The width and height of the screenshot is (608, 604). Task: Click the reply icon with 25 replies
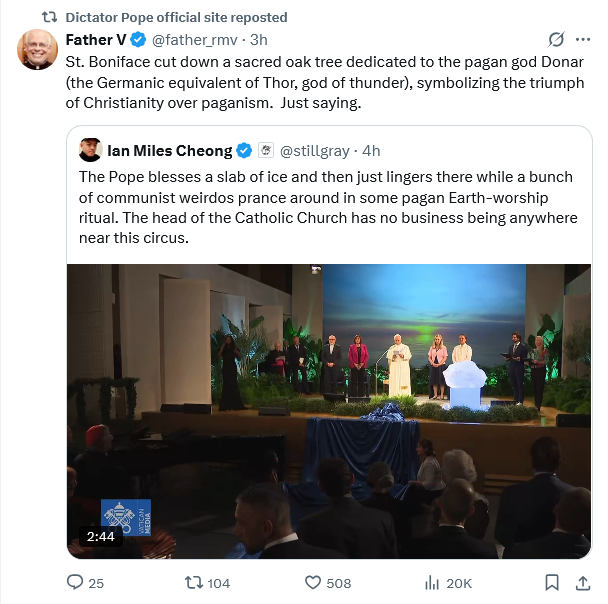[x=75, y=583]
